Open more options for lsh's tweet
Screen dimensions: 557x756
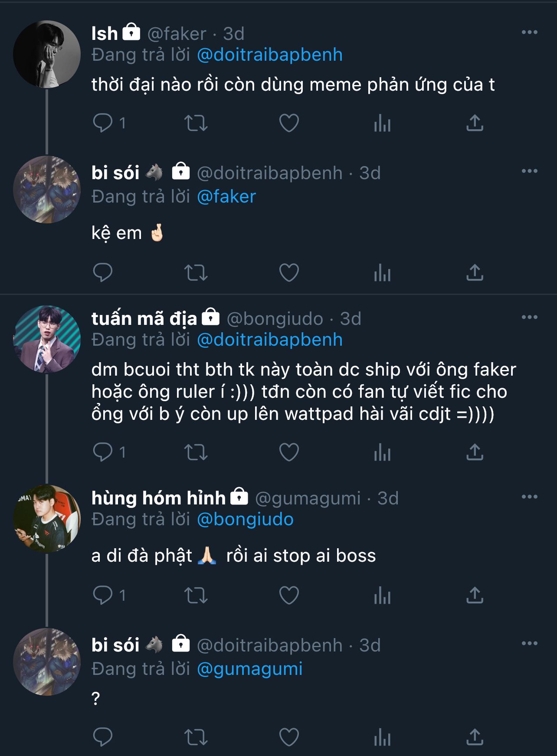coord(529,33)
